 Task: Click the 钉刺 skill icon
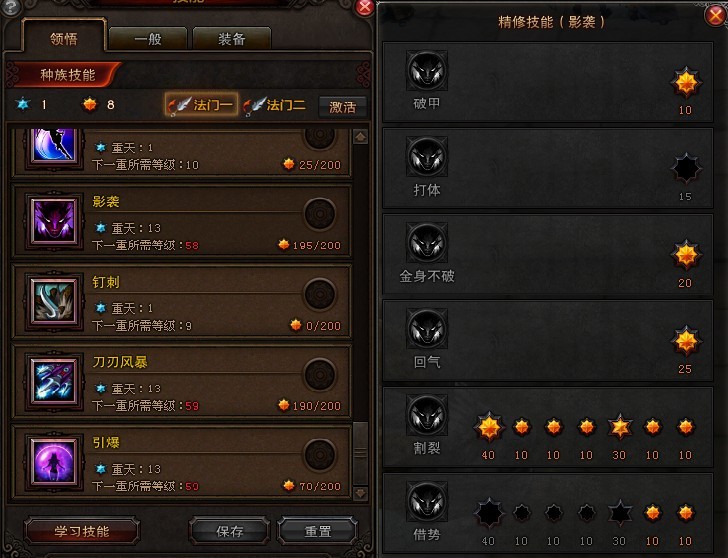pyautogui.click(x=54, y=301)
